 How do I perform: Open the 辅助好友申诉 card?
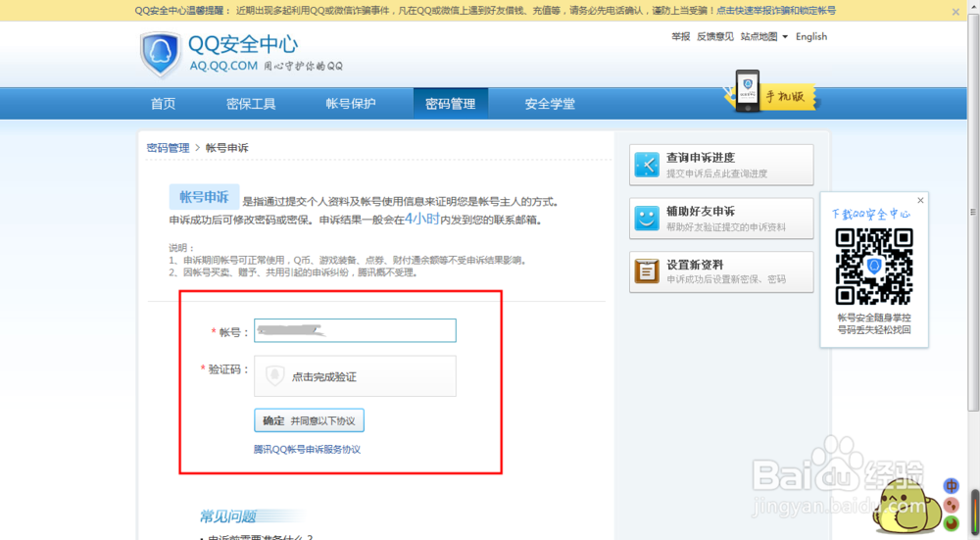(x=721, y=219)
